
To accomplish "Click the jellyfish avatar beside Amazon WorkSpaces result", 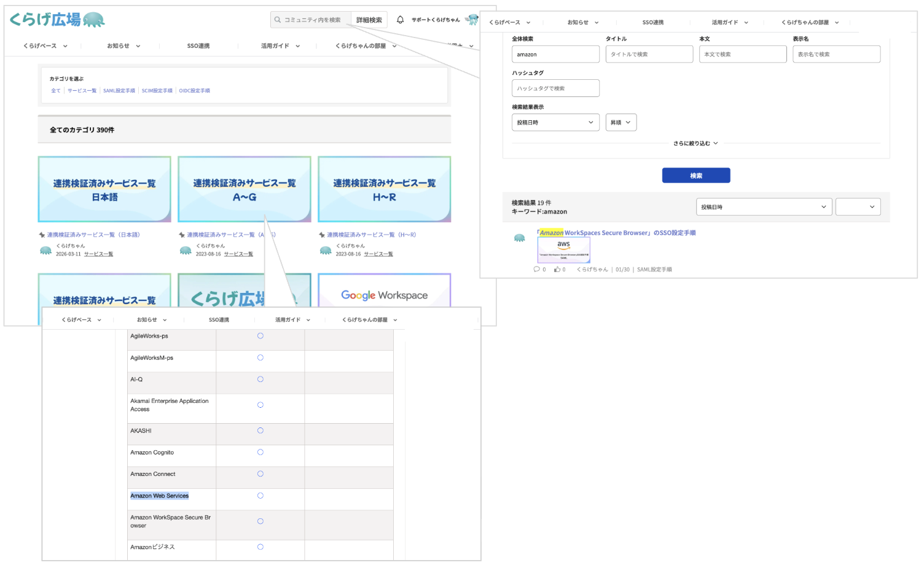I will pyautogui.click(x=520, y=238).
